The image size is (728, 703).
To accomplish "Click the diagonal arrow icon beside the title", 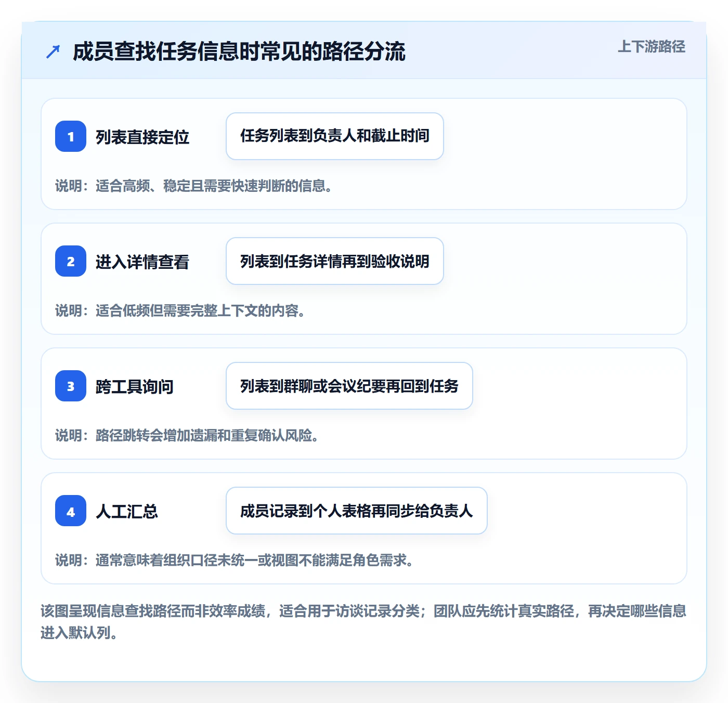I will [53, 51].
